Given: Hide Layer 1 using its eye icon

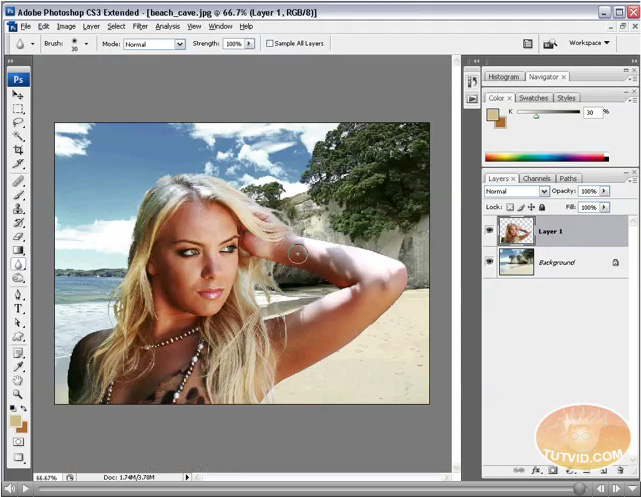Looking at the screenshot, I should pyautogui.click(x=490, y=231).
